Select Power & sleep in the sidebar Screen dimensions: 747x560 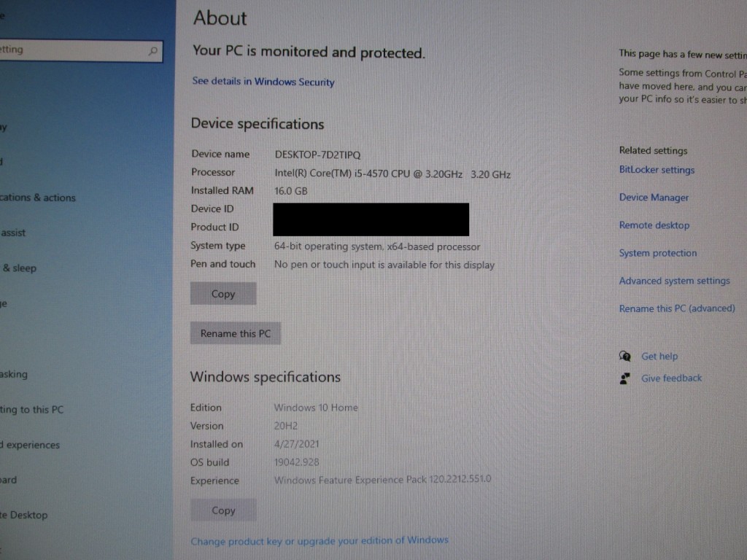click(18, 268)
